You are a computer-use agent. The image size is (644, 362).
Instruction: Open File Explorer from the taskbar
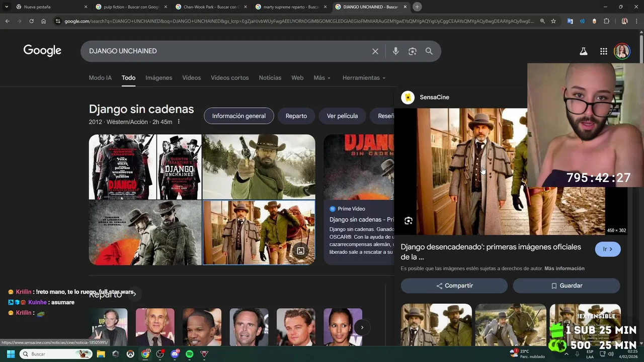[x=101, y=354]
